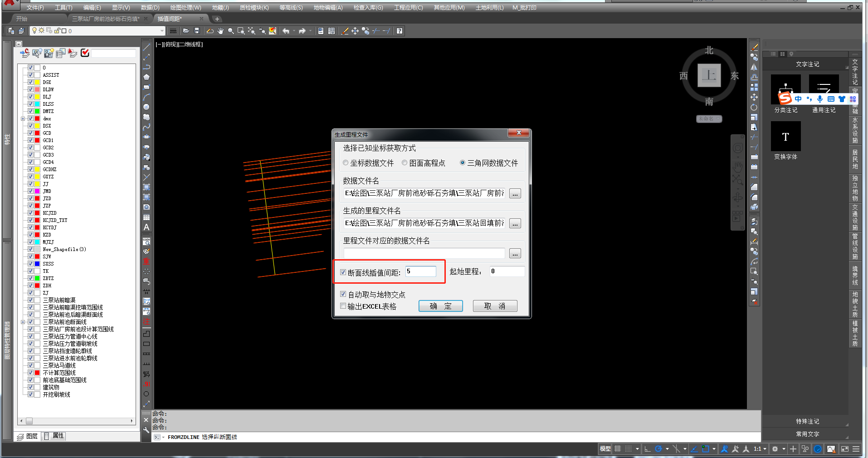Open grid settings dropdown in status bar
This screenshot has height=458, width=868.
click(x=637, y=449)
